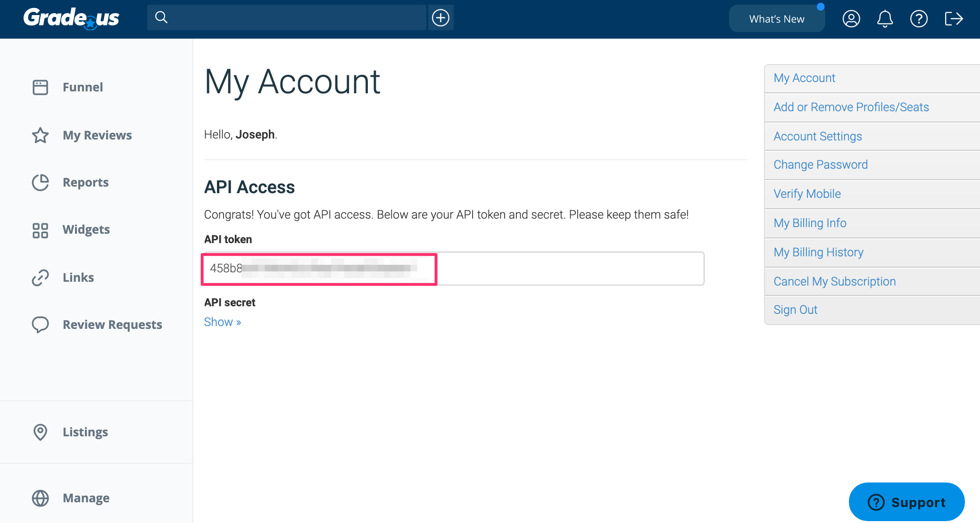Open the Funnel section in sidebar
This screenshot has height=523, width=980.
(x=83, y=87)
